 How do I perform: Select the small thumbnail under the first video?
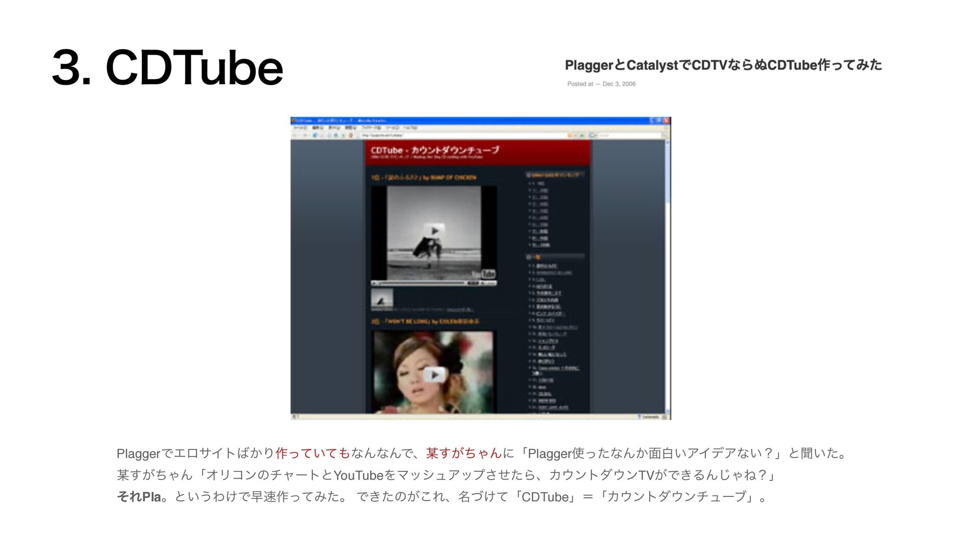click(382, 299)
